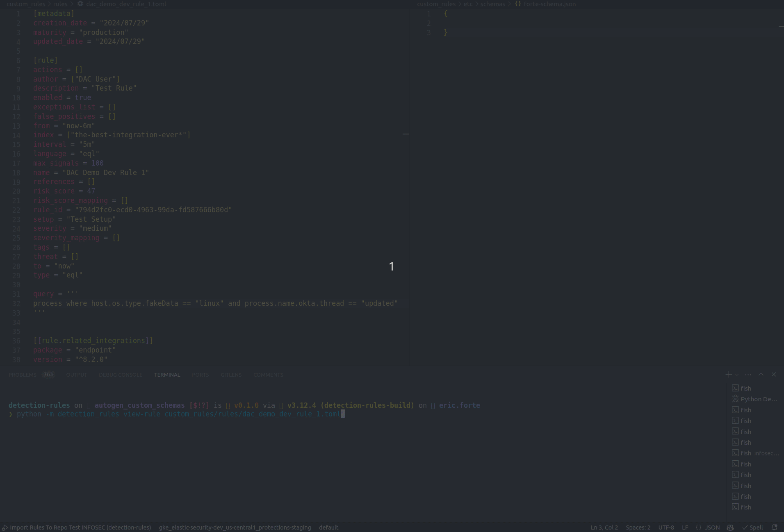Image resolution: width=784 pixels, height=532 pixels.
Task: Click the default namespace status item
Action: pyautogui.click(x=328, y=527)
